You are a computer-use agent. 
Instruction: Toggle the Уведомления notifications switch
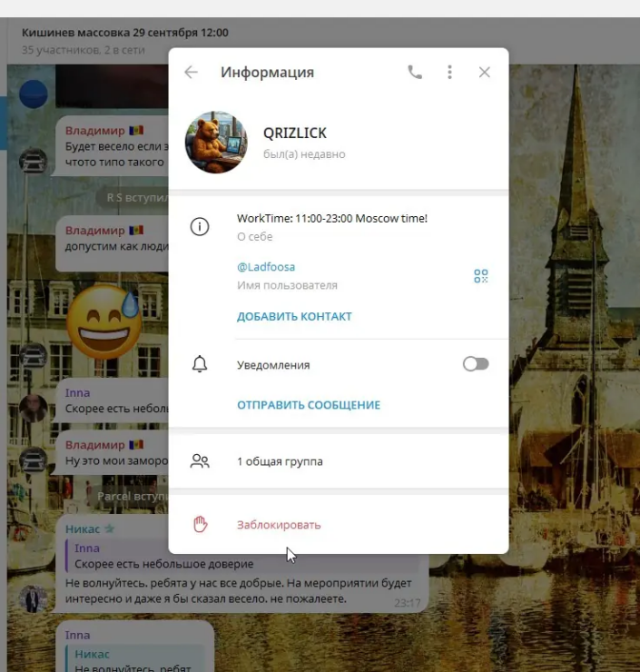[475, 364]
